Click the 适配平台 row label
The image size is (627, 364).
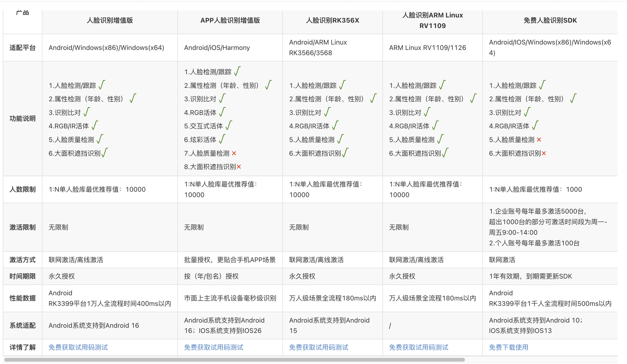[23, 48]
